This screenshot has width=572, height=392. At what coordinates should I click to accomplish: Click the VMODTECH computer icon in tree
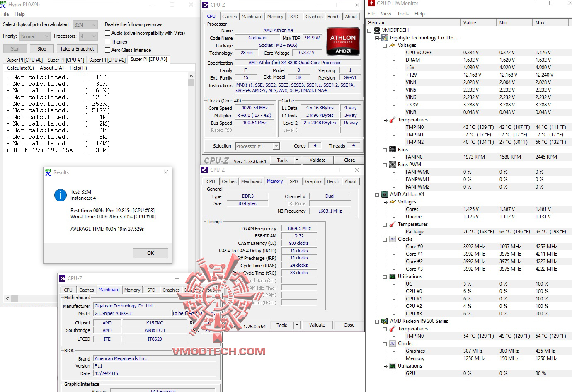click(x=377, y=30)
